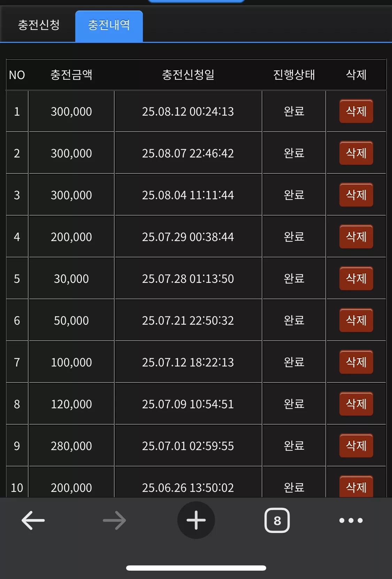Click 삭제 for the 100,000 entry in row 7
The width and height of the screenshot is (392, 579).
(356, 362)
